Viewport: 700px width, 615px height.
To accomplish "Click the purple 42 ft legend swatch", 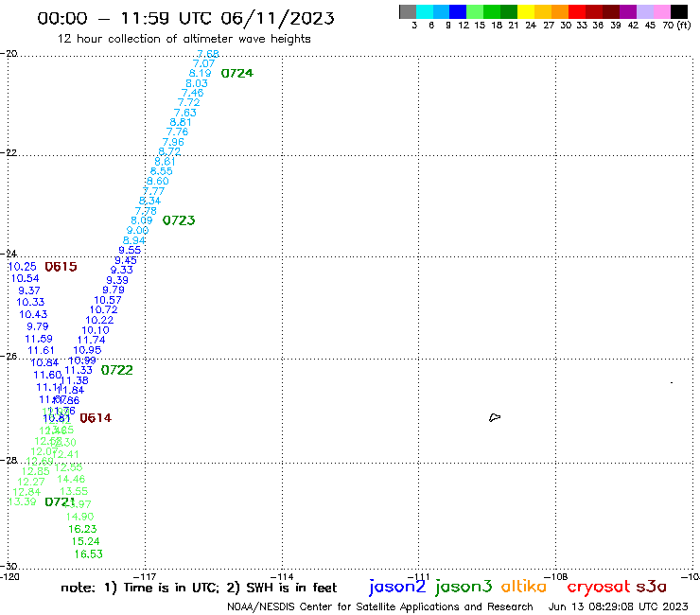I will 628,11.
